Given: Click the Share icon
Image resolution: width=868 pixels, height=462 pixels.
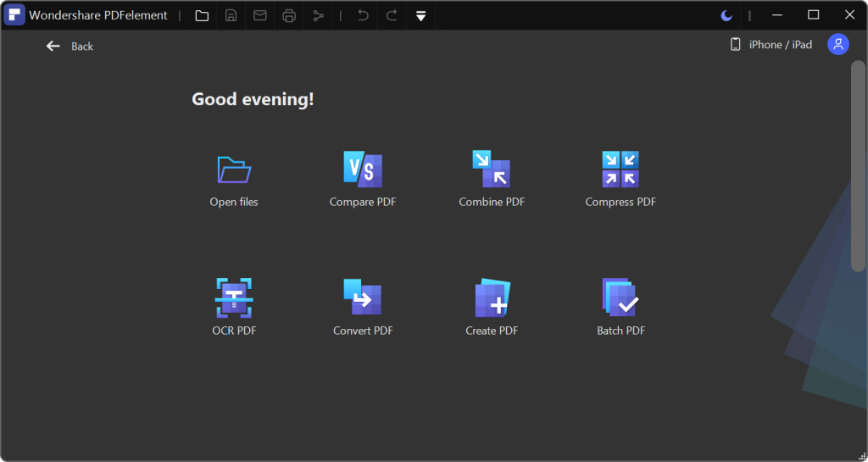Looking at the screenshot, I should (x=318, y=15).
